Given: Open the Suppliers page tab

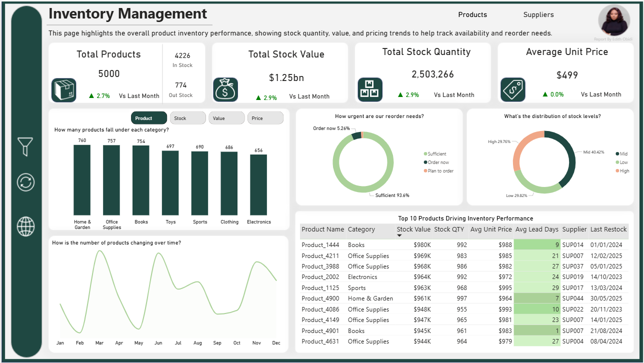Looking at the screenshot, I should tap(538, 15).
